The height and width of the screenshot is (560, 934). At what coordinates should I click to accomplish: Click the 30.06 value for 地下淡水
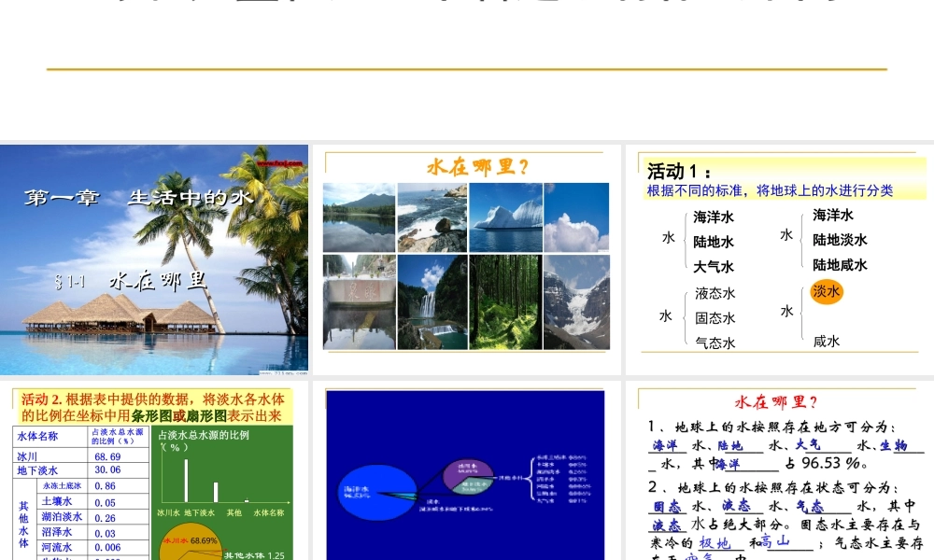(107, 470)
